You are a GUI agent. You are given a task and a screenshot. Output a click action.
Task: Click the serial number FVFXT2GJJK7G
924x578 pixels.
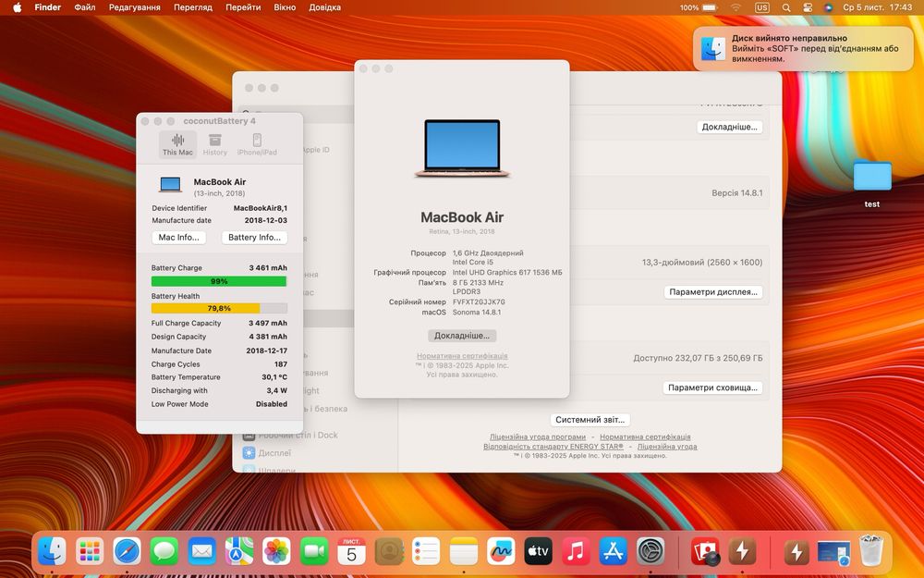(x=479, y=301)
